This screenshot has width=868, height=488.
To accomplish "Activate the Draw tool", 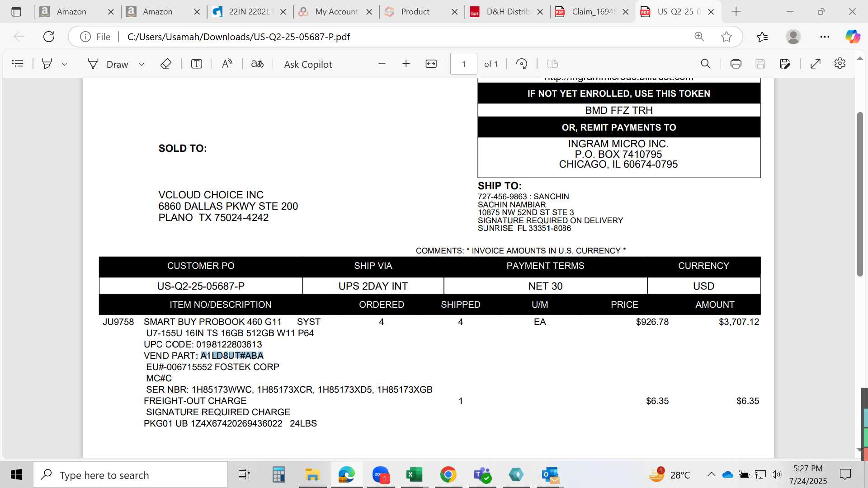I will click(108, 64).
